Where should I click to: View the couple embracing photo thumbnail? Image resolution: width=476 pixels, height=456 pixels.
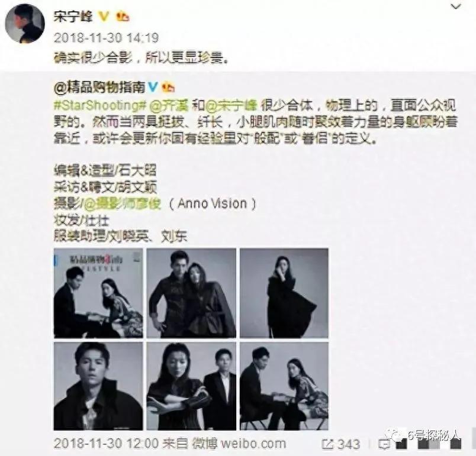click(191, 293)
